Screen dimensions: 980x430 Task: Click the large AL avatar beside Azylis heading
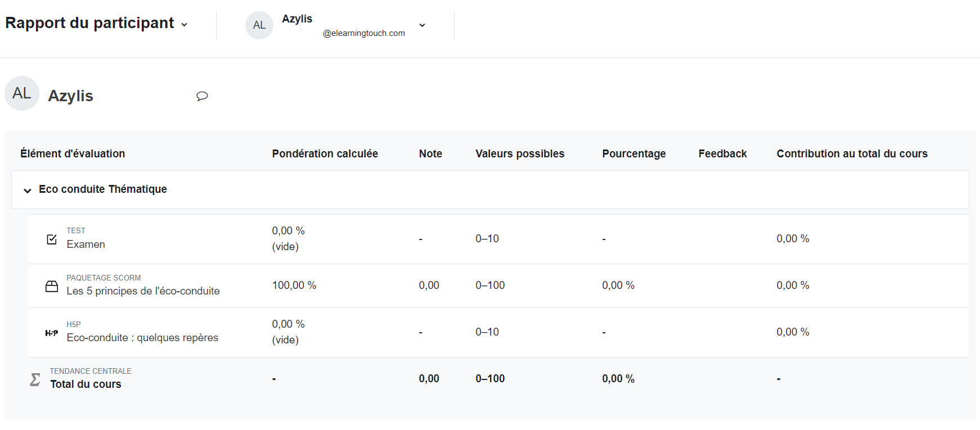22,93
